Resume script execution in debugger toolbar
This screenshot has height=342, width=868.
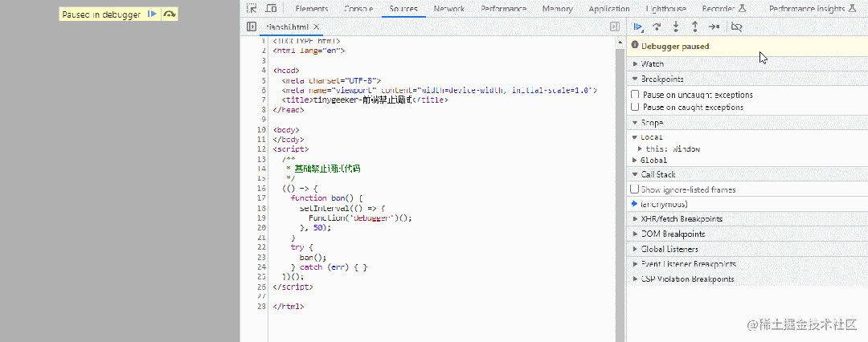638,26
